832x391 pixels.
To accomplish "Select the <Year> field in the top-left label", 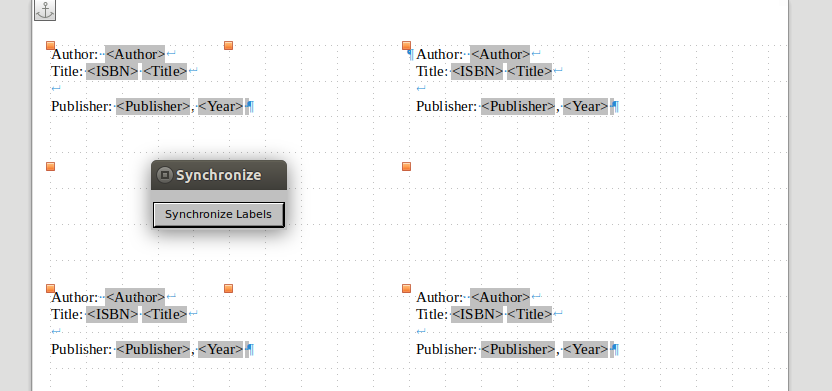I will (x=220, y=106).
